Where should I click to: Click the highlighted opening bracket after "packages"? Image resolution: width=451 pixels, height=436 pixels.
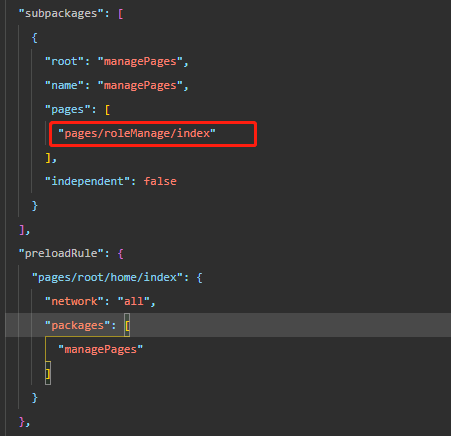click(127, 325)
